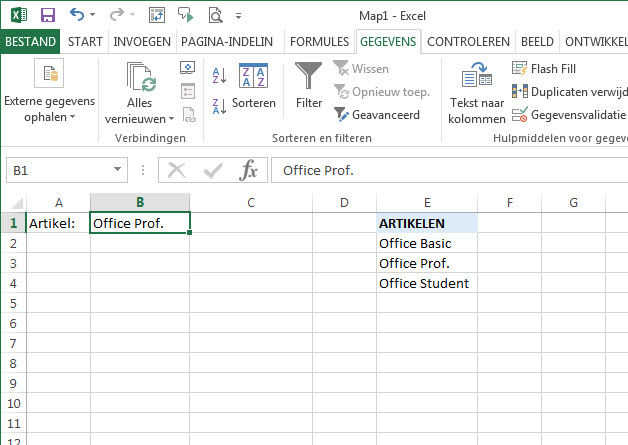Viewport: 628px width, 445px height.
Task: Click Duplicaten verwijderen
Action: click(x=570, y=92)
